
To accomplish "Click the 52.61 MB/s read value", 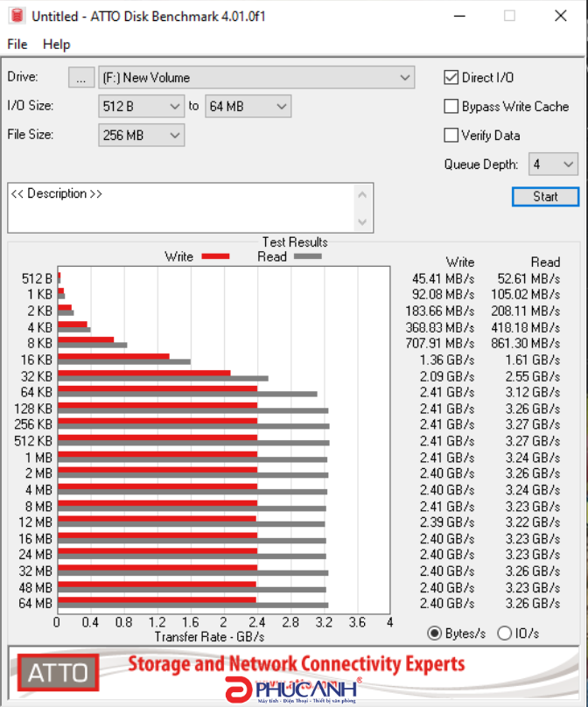I will coord(528,278).
